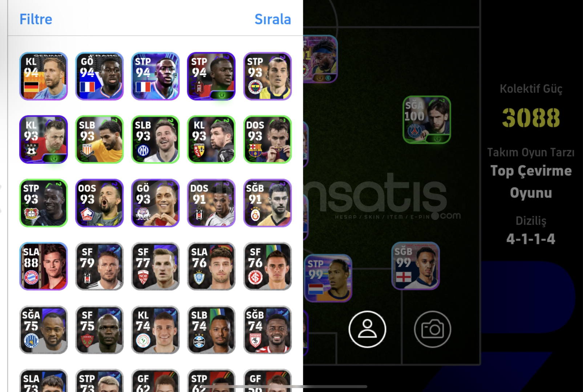Select the DOS 93 Barcelona player card

[267, 139]
